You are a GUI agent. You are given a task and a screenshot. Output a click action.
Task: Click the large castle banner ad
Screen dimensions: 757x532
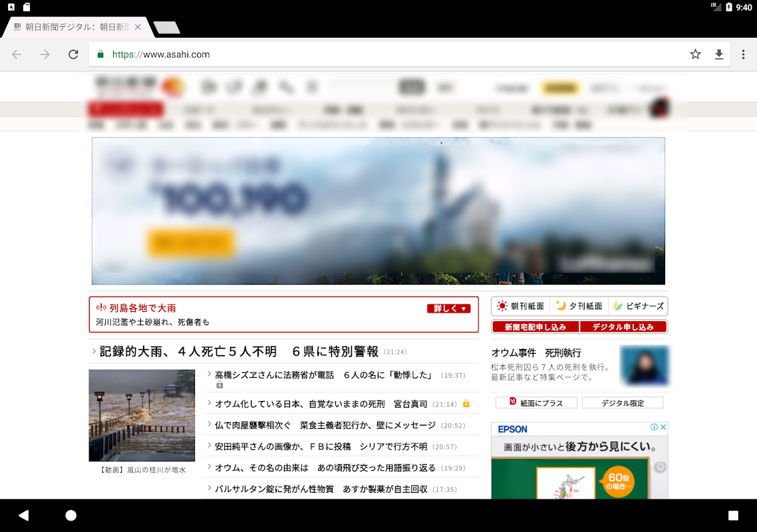tap(378, 211)
